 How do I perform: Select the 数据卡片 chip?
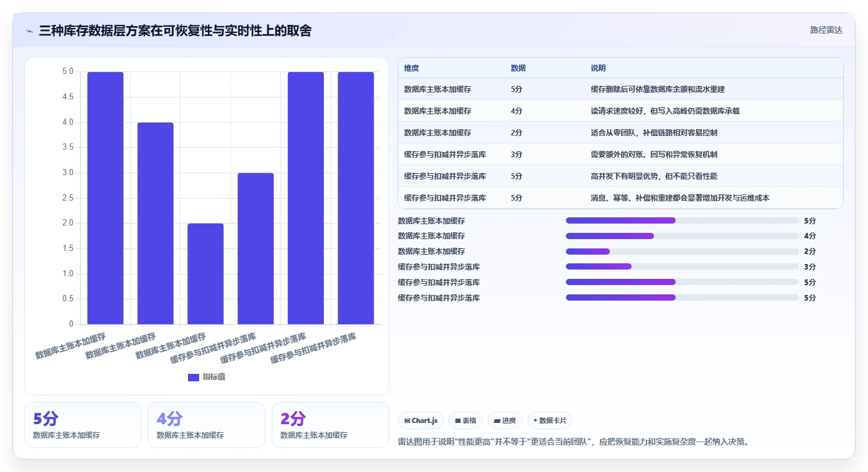click(x=550, y=420)
